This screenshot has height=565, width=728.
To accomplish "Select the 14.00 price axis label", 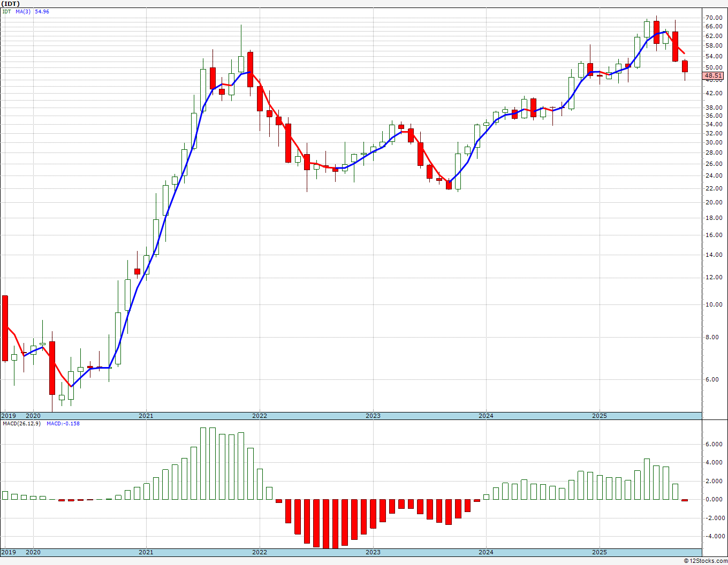I will tap(714, 255).
